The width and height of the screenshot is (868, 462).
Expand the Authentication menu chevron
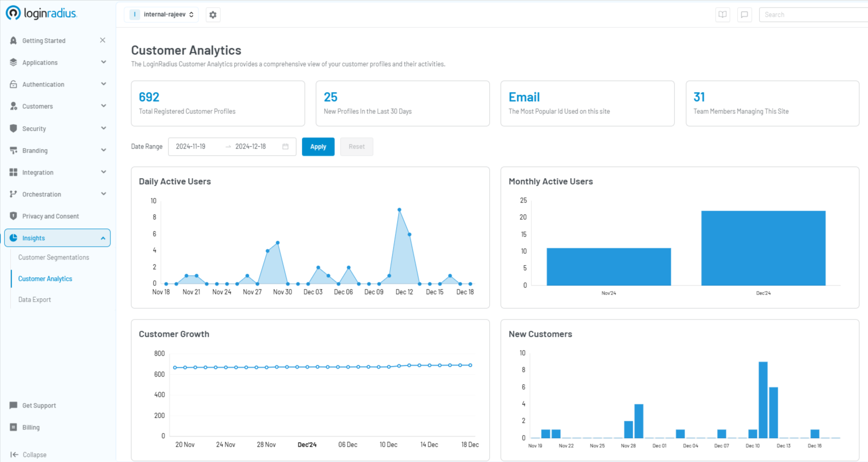pos(103,84)
